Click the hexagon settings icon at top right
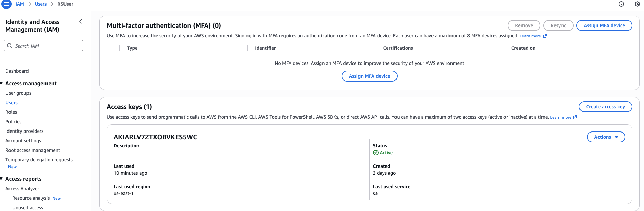The image size is (644, 211). click(x=637, y=4)
